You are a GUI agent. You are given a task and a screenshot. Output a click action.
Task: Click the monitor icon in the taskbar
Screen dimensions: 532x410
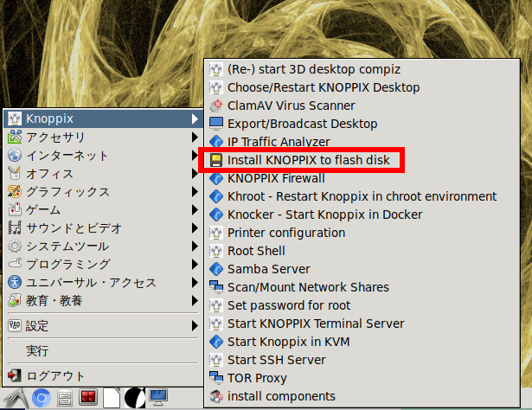158,398
